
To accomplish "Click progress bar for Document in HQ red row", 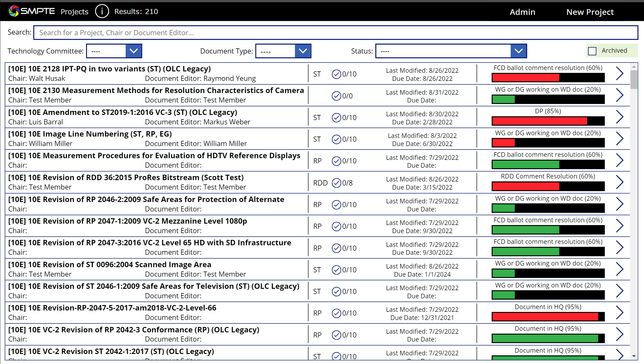I will (x=548, y=317).
